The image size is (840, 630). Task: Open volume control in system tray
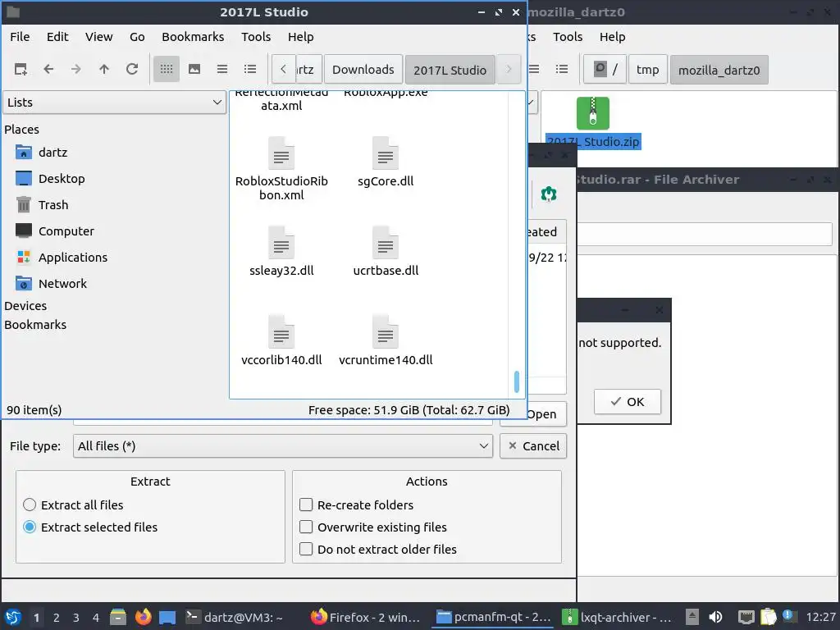(715, 617)
